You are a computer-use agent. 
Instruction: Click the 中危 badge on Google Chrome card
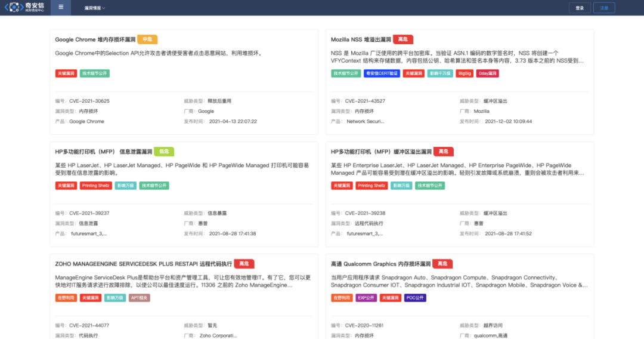click(x=147, y=39)
